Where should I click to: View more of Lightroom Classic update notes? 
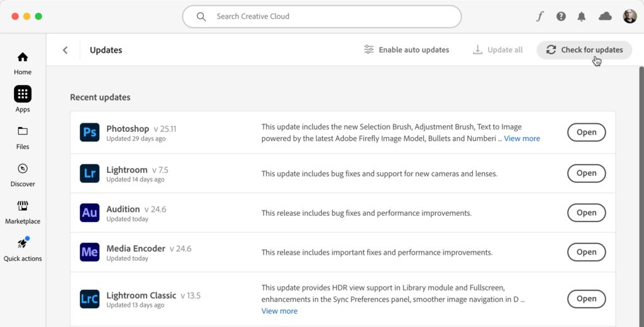tap(279, 311)
